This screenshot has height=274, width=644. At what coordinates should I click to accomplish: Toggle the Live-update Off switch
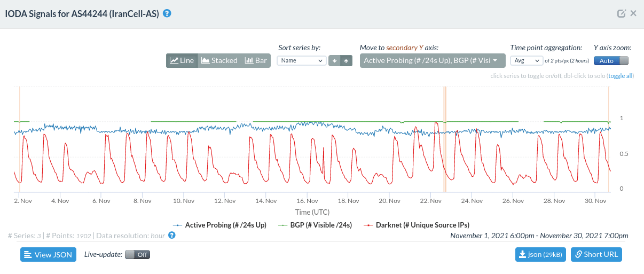pos(137,254)
